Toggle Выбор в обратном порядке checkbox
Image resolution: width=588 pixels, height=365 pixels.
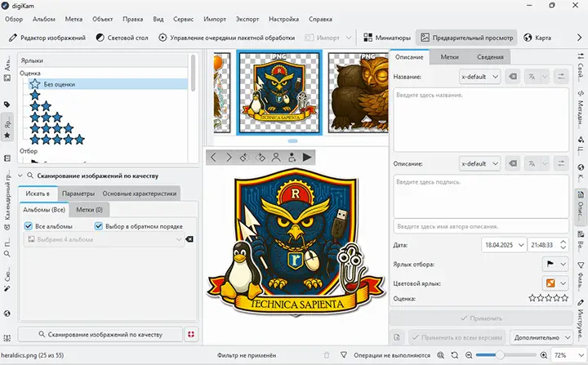[x=99, y=226]
